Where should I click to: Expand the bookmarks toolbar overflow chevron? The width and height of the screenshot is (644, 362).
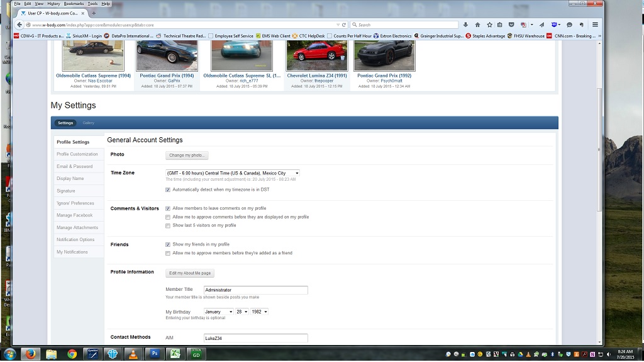(599, 36)
